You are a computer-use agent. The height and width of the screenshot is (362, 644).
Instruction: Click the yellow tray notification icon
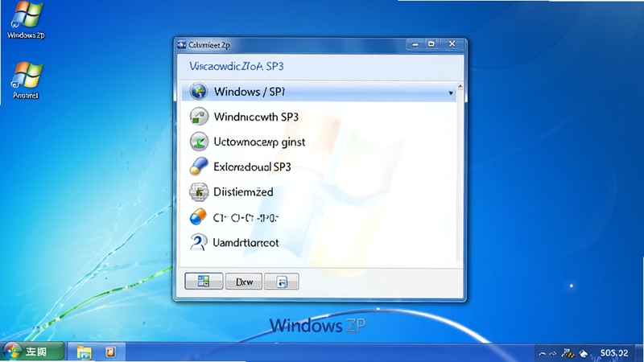[568, 353]
